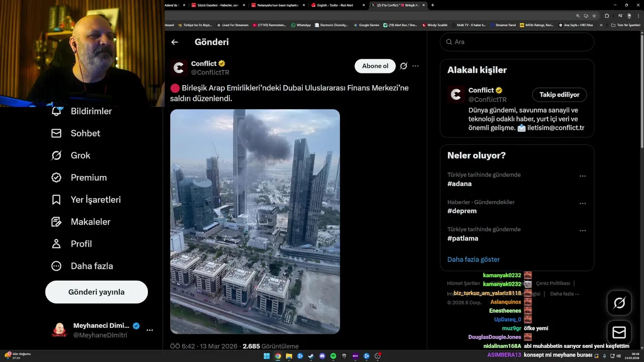Open more options for #patlama trend
The height and width of the screenshot is (362, 644).
point(583,230)
